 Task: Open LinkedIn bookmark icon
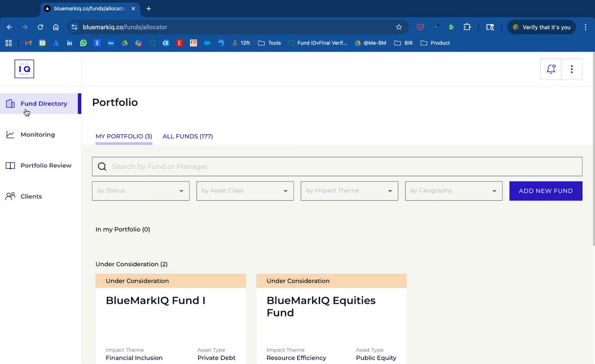pos(70,43)
